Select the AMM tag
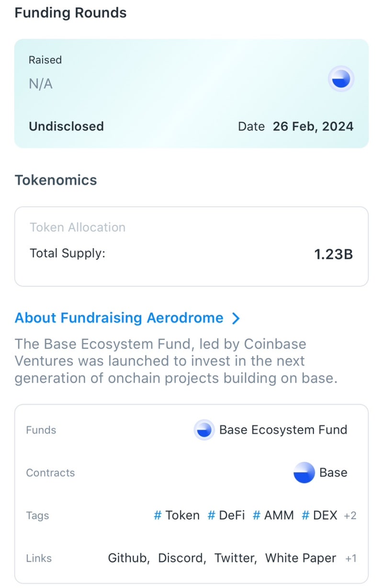The height and width of the screenshot is (588, 383). pos(273,515)
